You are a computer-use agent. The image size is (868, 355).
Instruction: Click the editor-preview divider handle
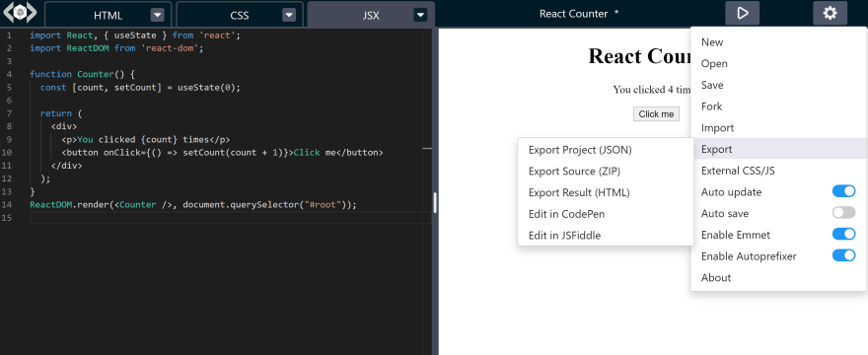435,203
